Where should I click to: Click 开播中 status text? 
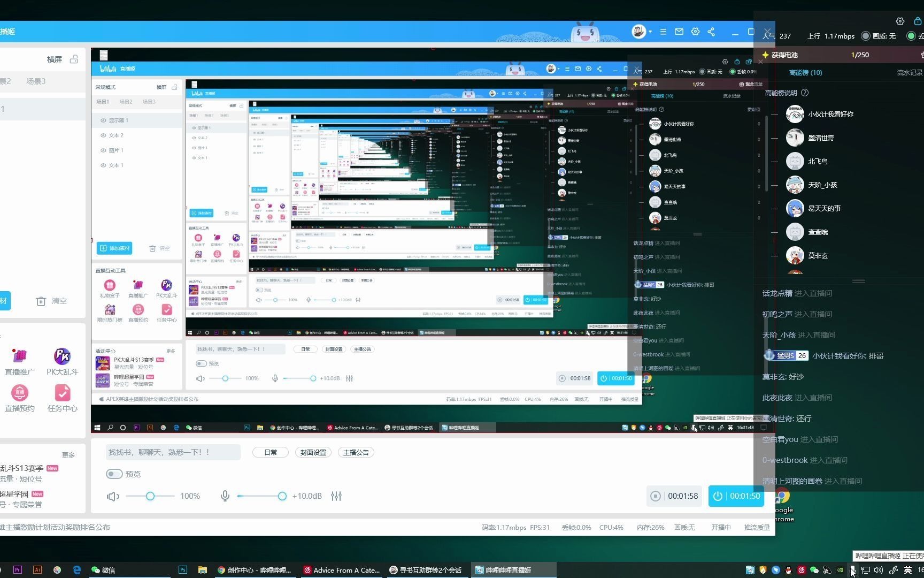coord(721,528)
